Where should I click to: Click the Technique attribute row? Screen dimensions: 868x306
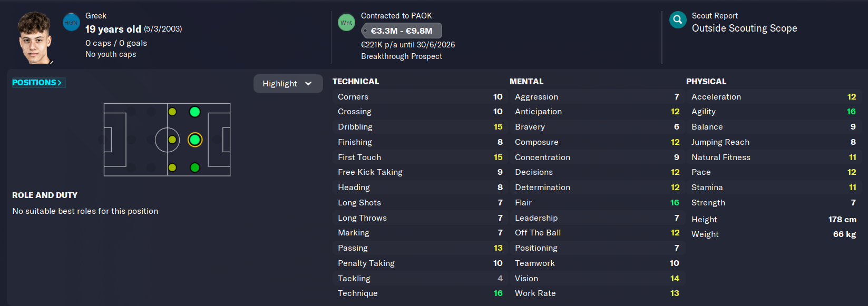pos(420,293)
